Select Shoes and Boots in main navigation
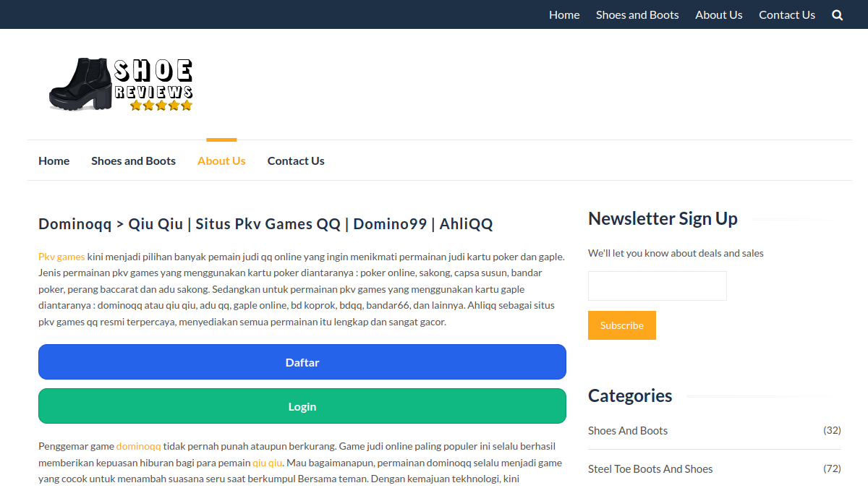Viewport: 868px width, 488px height. coord(134,160)
